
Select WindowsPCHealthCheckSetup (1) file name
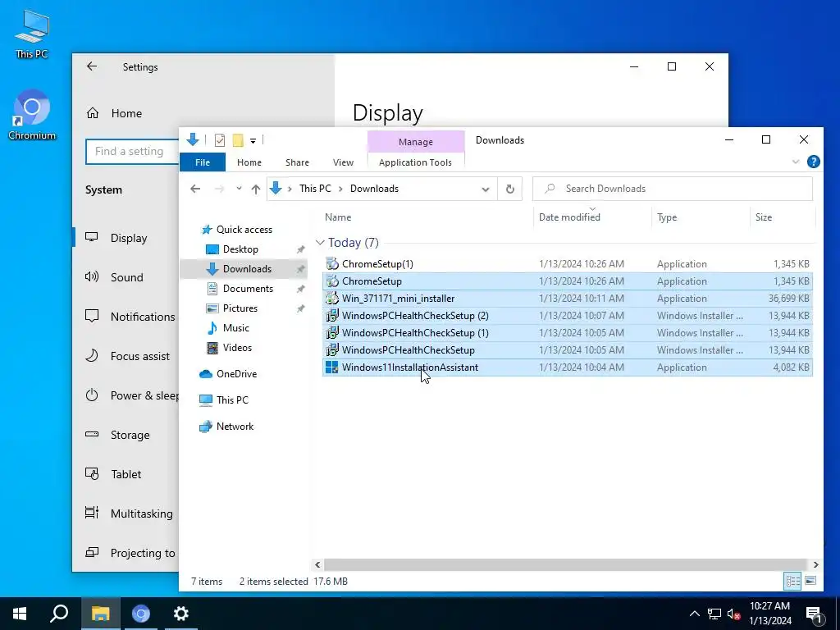(x=415, y=333)
